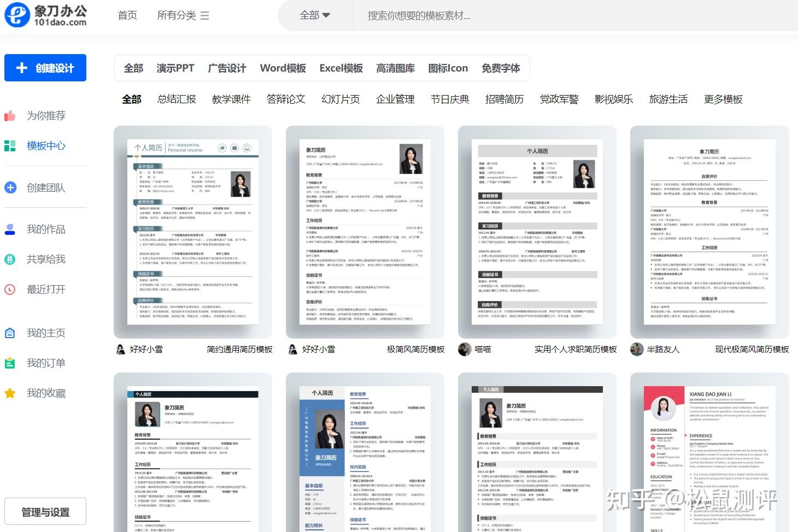The height and width of the screenshot is (532, 798).
Task: Open the 全部 search scope dropdown
Action: point(315,15)
